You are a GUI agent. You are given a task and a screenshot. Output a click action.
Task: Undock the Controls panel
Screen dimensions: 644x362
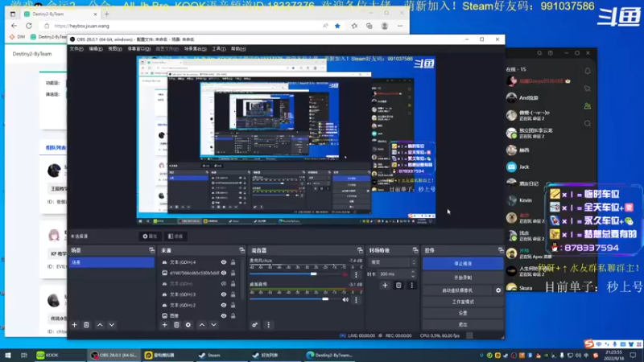tap(501, 250)
